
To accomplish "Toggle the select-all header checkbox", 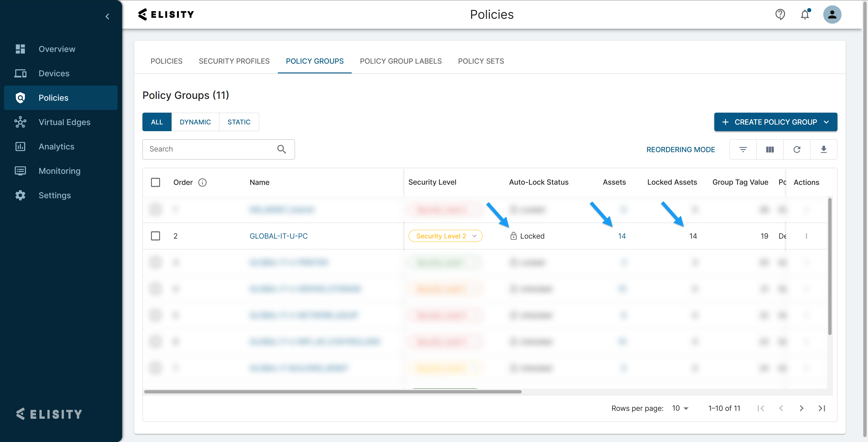I will [x=155, y=182].
